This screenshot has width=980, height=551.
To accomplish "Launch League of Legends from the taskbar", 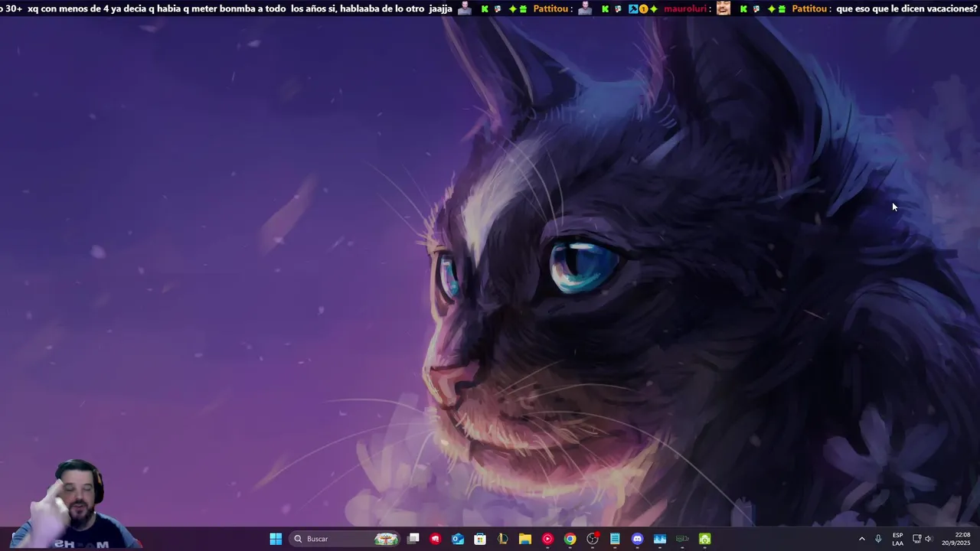I will pyautogui.click(x=502, y=539).
